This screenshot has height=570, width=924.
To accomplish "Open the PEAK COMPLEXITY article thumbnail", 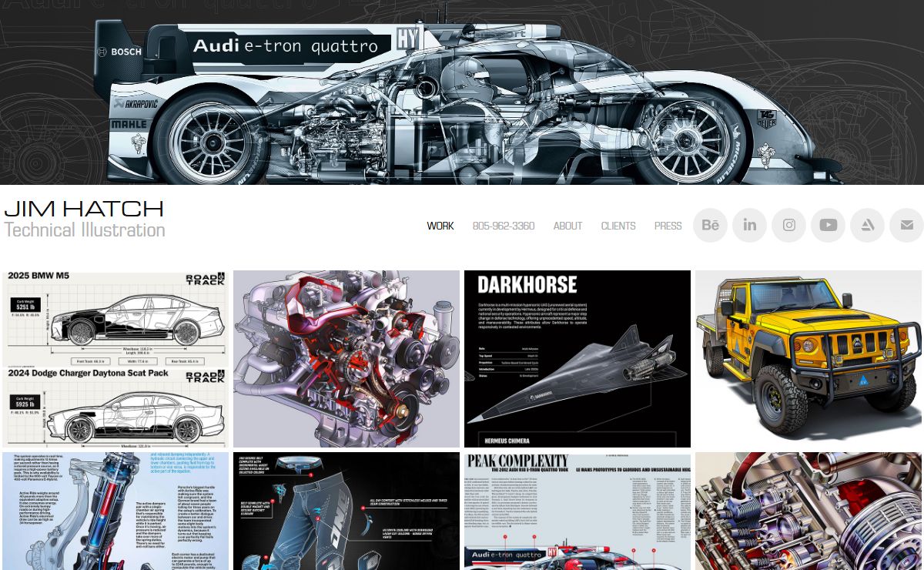I will tap(577, 511).
